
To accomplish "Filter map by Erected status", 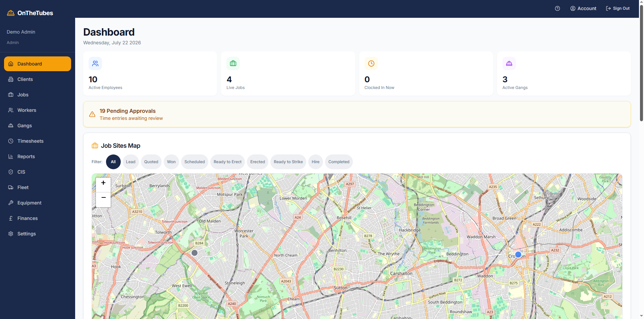I will click(258, 162).
